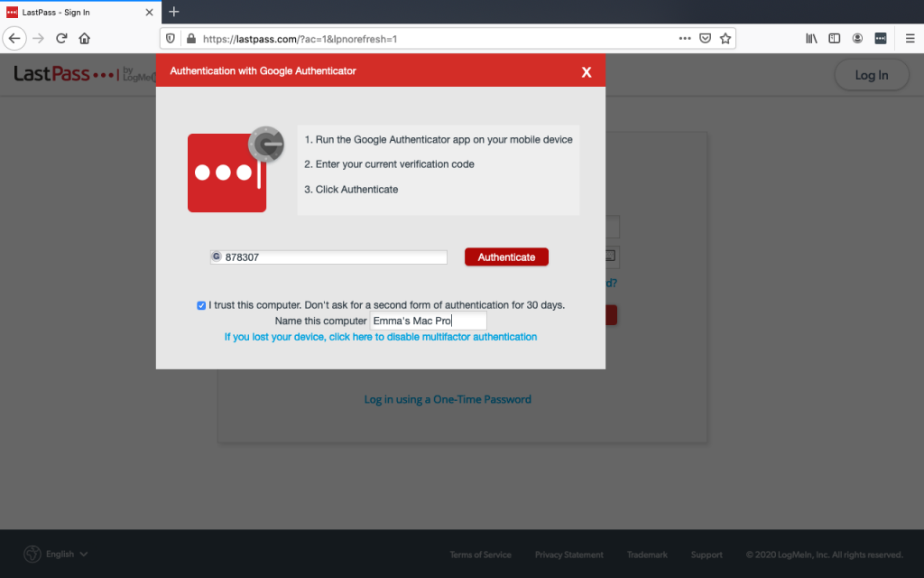This screenshot has width=924, height=578.
Task: Toggle the sidebar view icon
Action: pos(835,38)
